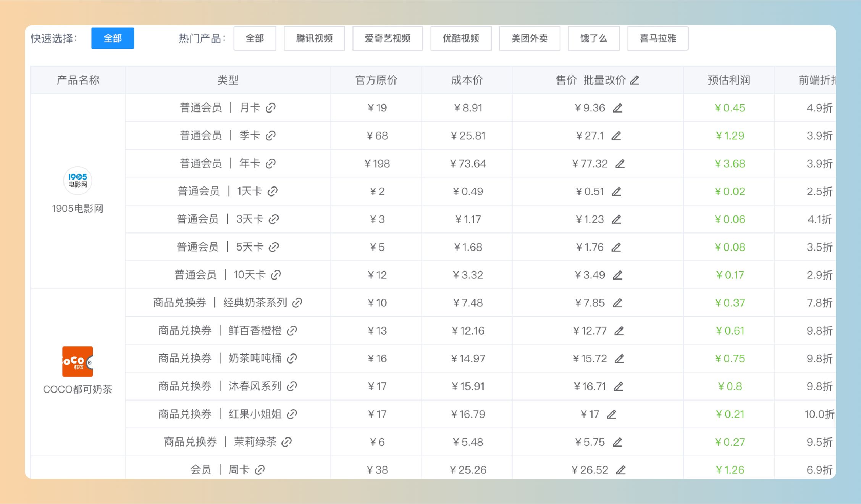Edit the ¥17 sale price pencil
The height and width of the screenshot is (504, 861).
click(611, 414)
